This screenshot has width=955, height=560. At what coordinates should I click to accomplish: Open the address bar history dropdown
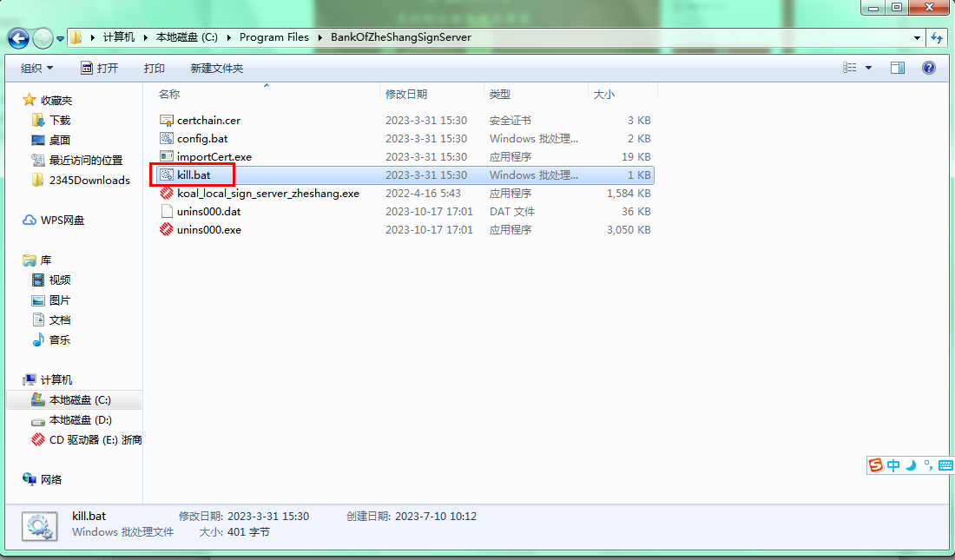point(917,38)
